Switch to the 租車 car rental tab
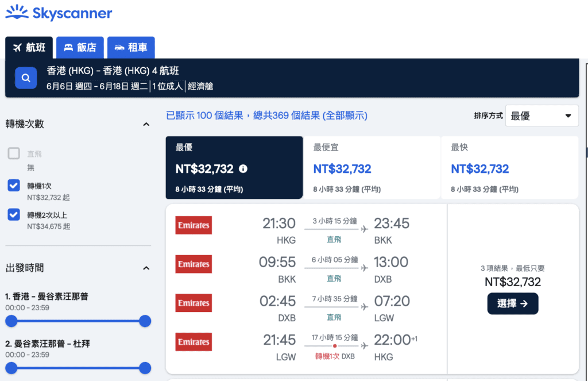This screenshot has width=588, height=381. coord(131,47)
